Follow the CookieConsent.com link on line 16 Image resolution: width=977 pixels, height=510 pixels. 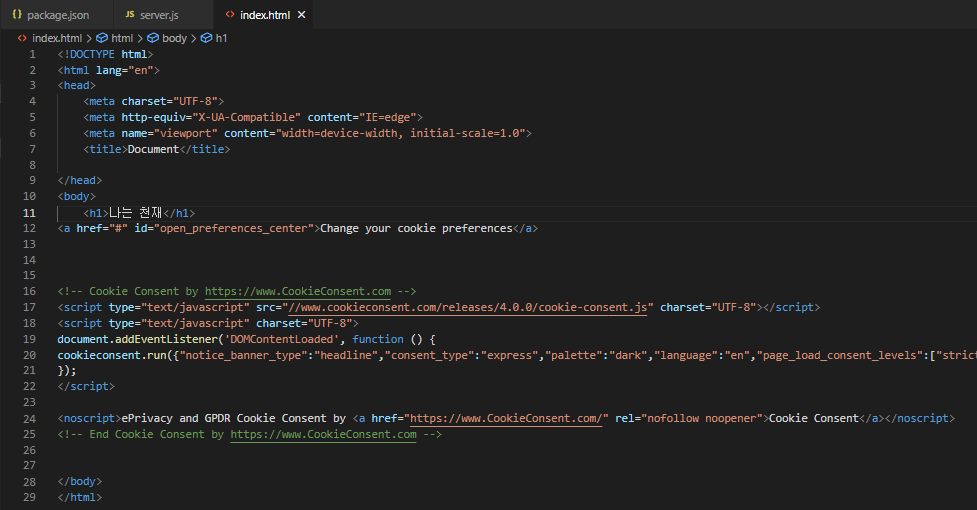pos(298,291)
